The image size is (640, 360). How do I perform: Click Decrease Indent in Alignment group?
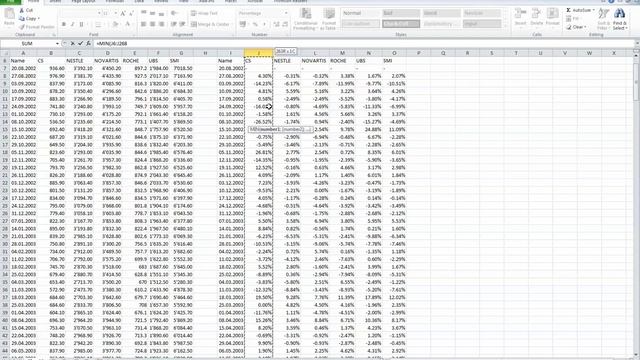point(174,24)
